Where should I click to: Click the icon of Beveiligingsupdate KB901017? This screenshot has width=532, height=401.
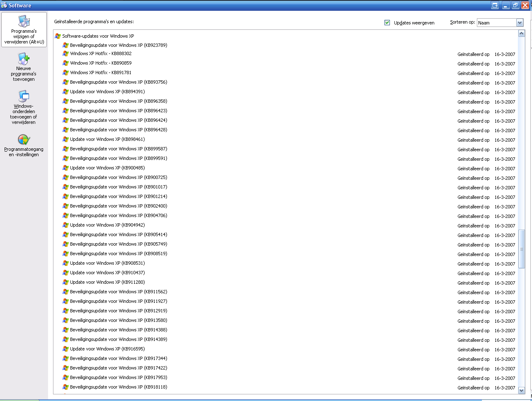(65, 187)
